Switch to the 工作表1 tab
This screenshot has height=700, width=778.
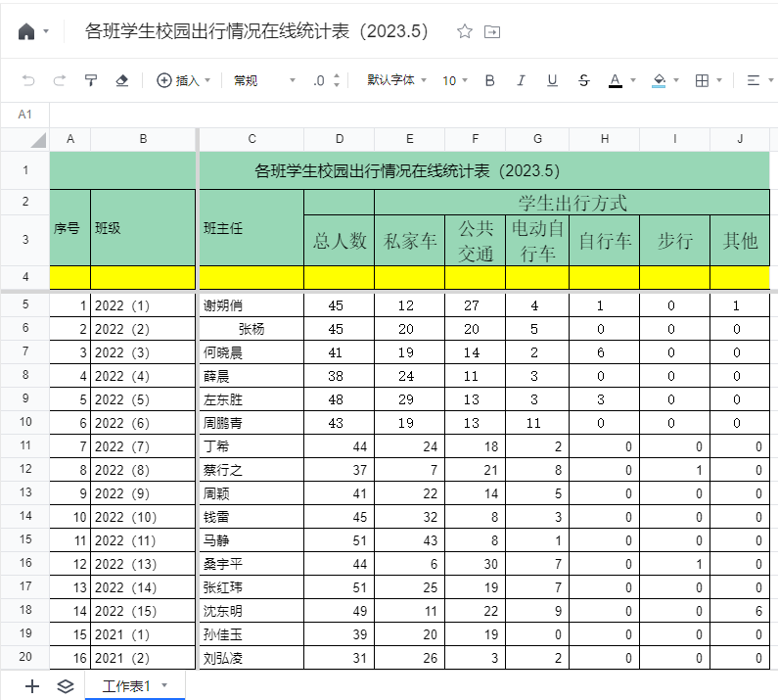click(126, 686)
